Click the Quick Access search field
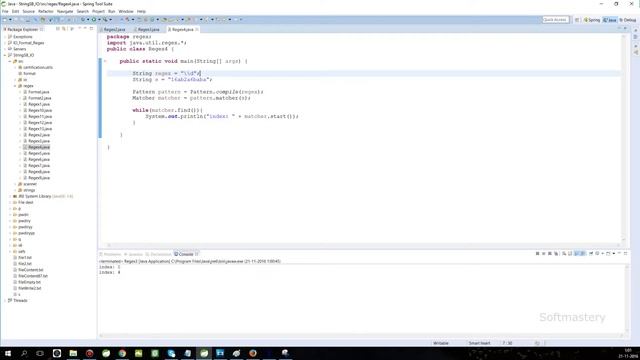Viewport: 640px width, 360px height. coord(555,20)
